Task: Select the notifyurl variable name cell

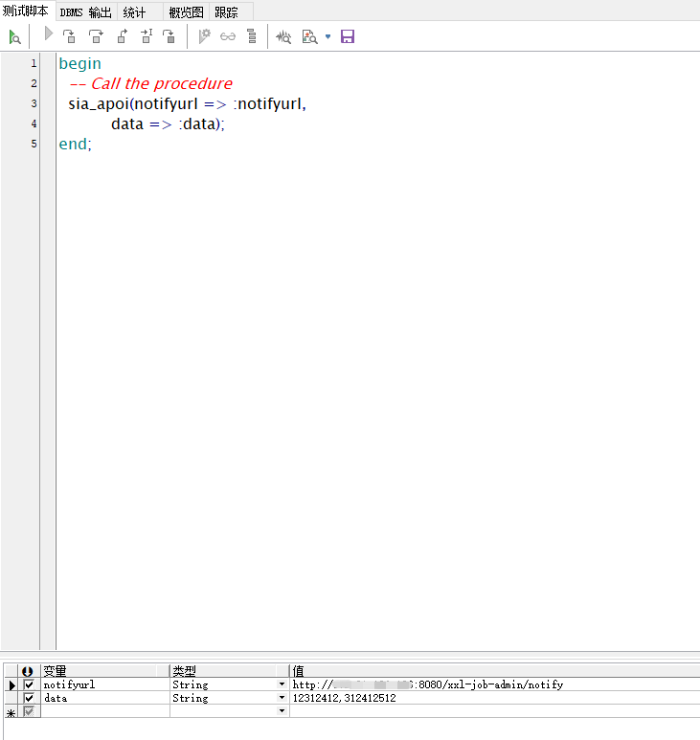Action: pos(105,684)
